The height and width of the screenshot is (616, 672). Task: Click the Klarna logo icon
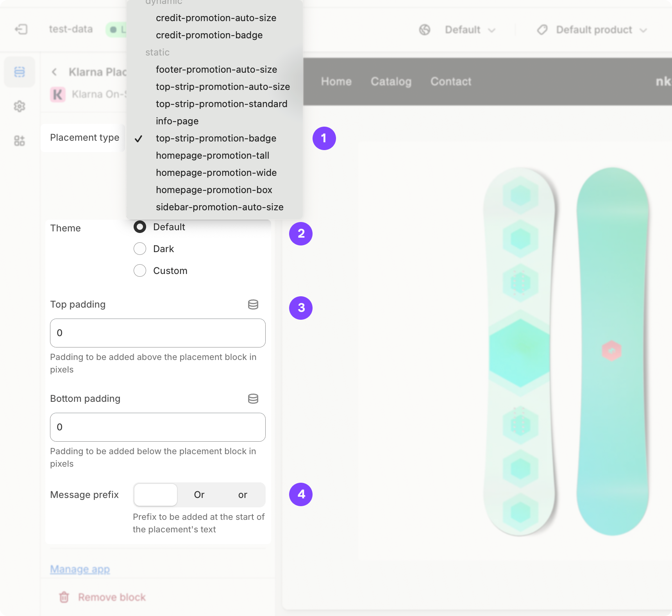(x=57, y=94)
